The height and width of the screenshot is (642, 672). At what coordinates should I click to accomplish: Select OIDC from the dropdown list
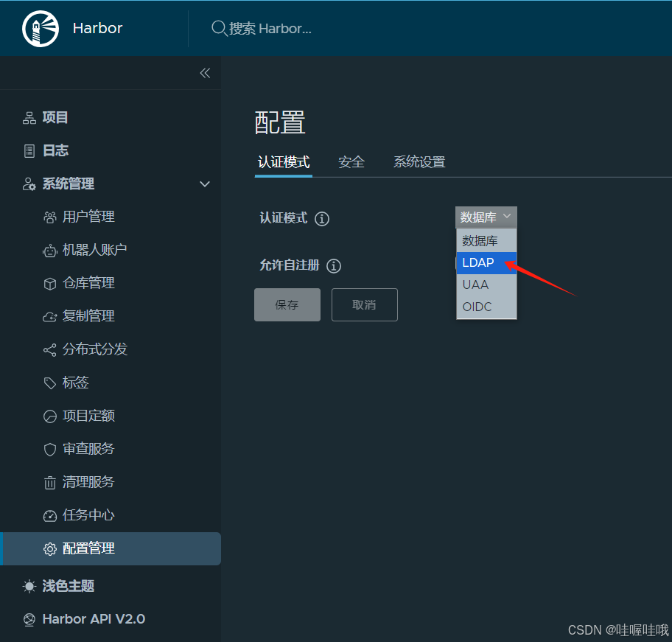(x=486, y=307)
